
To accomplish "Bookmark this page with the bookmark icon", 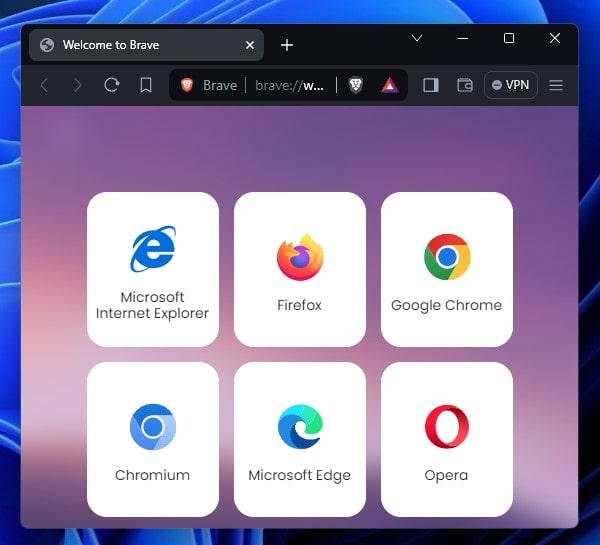I will (146, 85).
